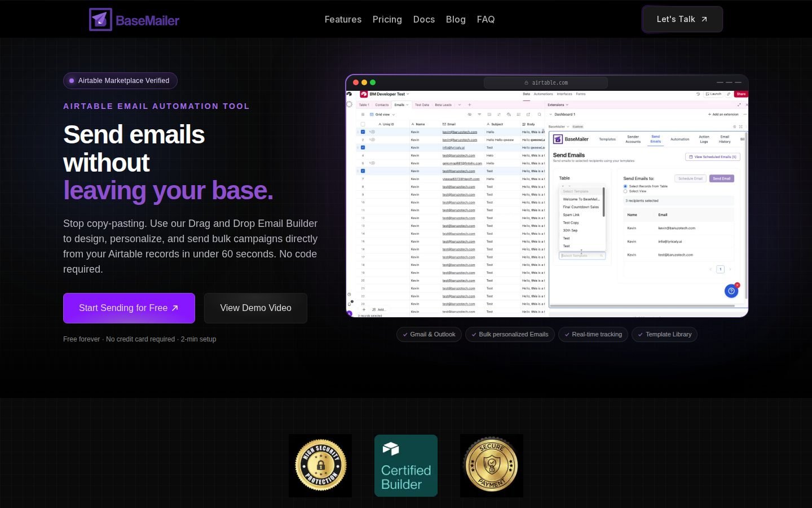Open the Pricing nav link
The image size is (812, 508).
coord(387,19)
